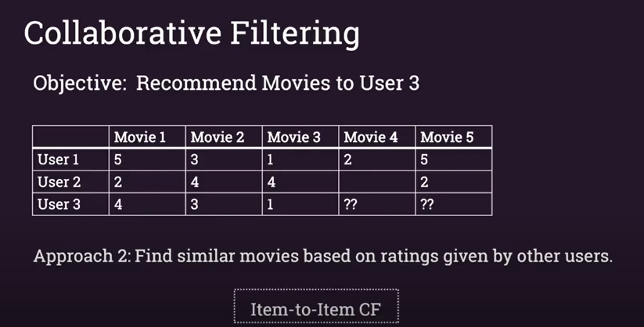Click User 3's unknown Movie 5 rating

454,203
